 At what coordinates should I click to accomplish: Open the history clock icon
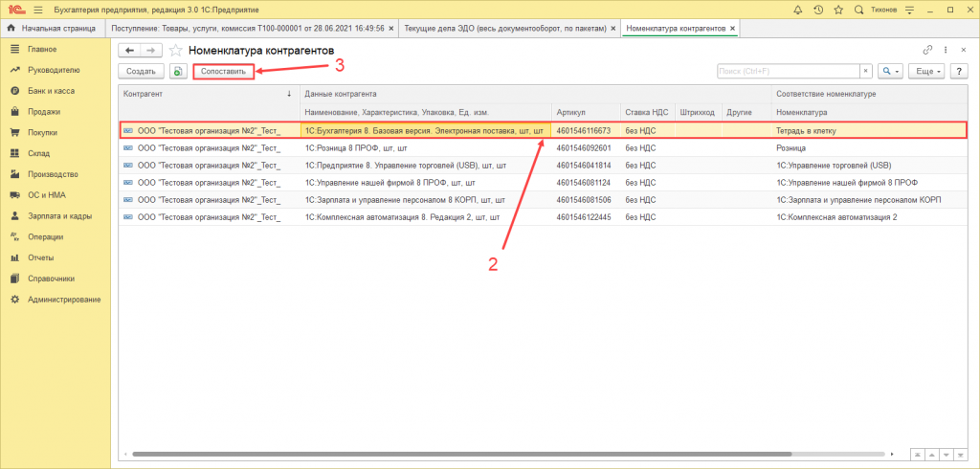pyautogui.click(x=818, y=10)
